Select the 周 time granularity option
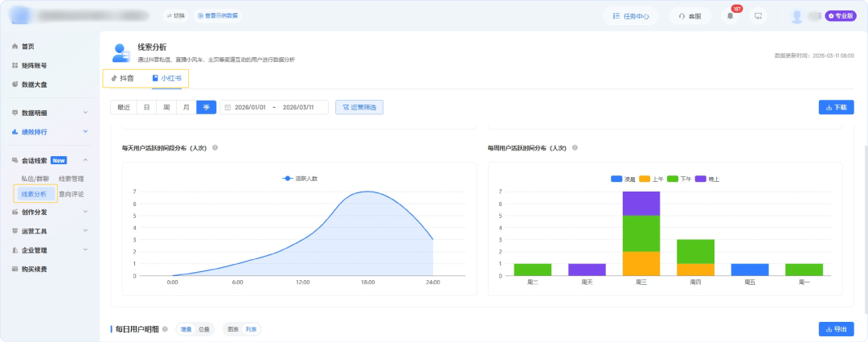This screenshot has width=868, height=342. coord(166,107)
